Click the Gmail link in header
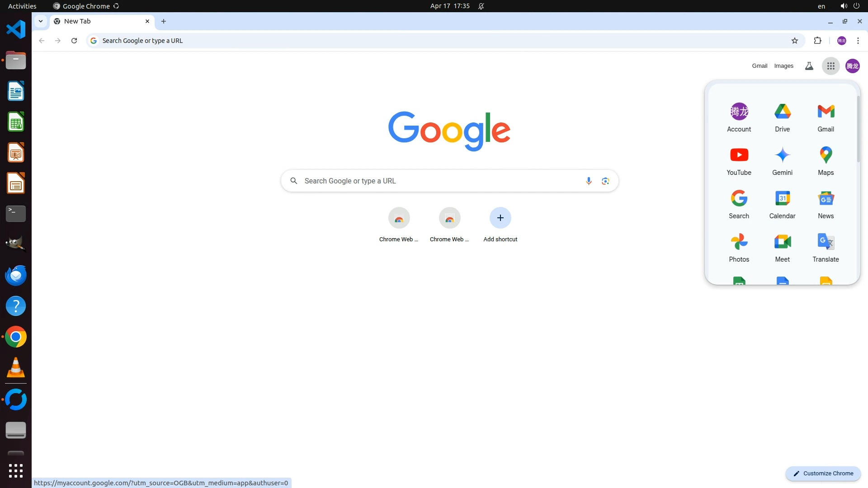Image resolution: width=868 pixels, height=488 pixels. pyautogui.click(x=759, y=66)
